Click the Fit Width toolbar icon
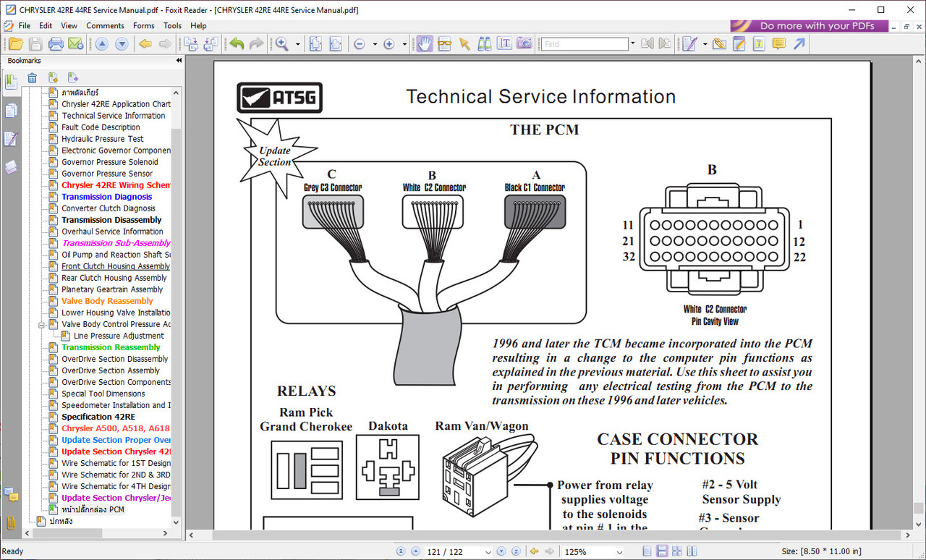Screen dimensions: 926x560 336,44
